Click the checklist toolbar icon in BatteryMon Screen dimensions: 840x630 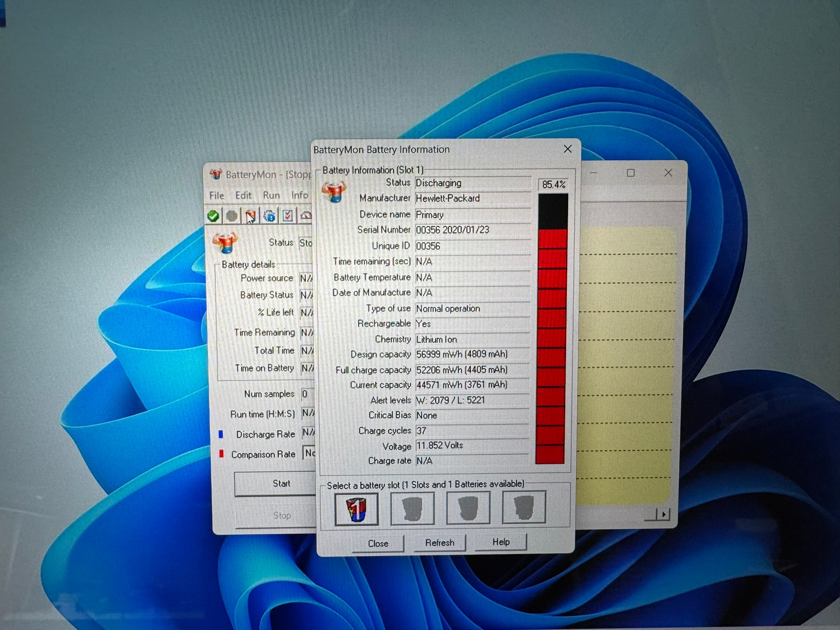pyautogui.click(x=288, y=216)
